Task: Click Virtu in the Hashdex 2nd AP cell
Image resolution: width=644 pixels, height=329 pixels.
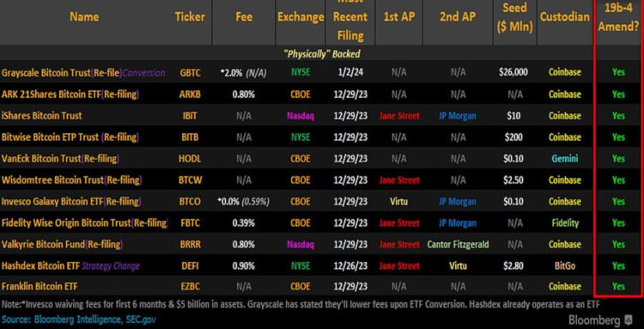Action: (x=458, y=265)
